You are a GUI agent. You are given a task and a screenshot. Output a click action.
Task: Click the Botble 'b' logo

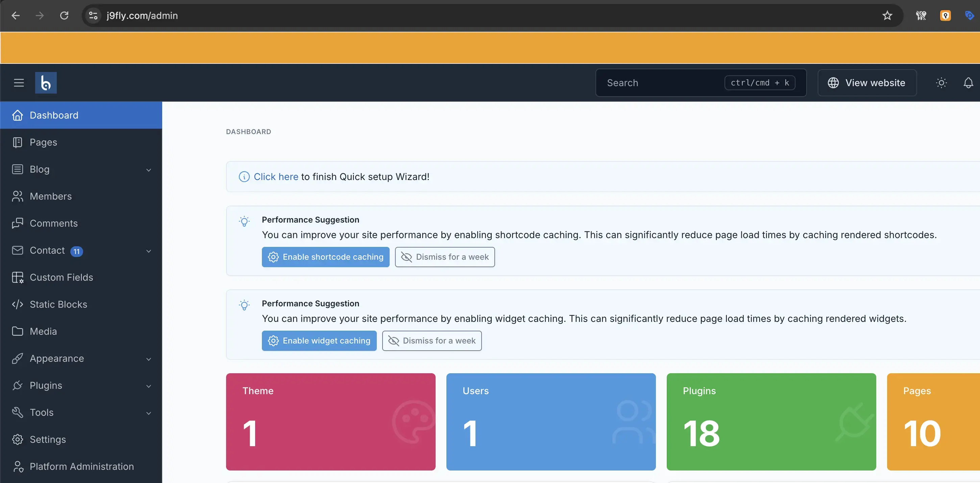point(46,82)
